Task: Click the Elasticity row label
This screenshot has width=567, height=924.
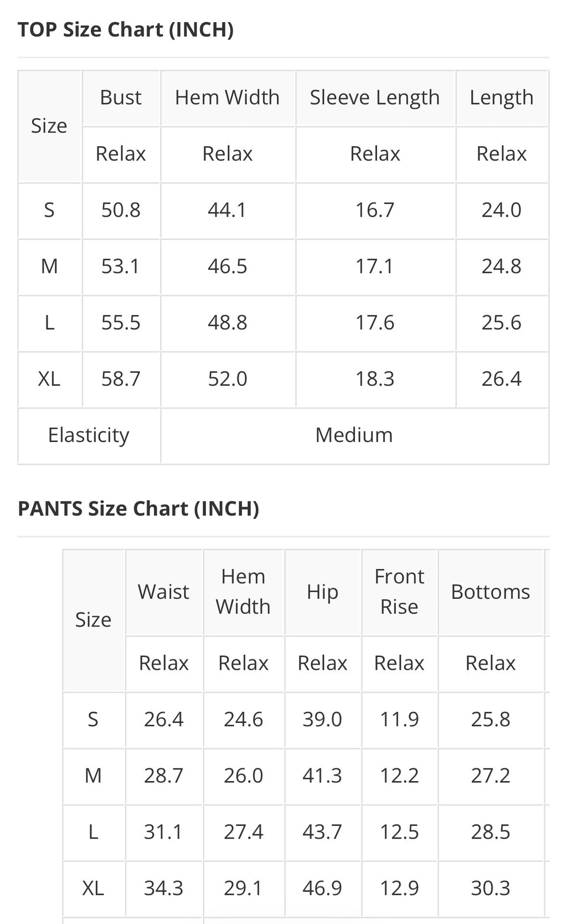Action: pos(89,435)
